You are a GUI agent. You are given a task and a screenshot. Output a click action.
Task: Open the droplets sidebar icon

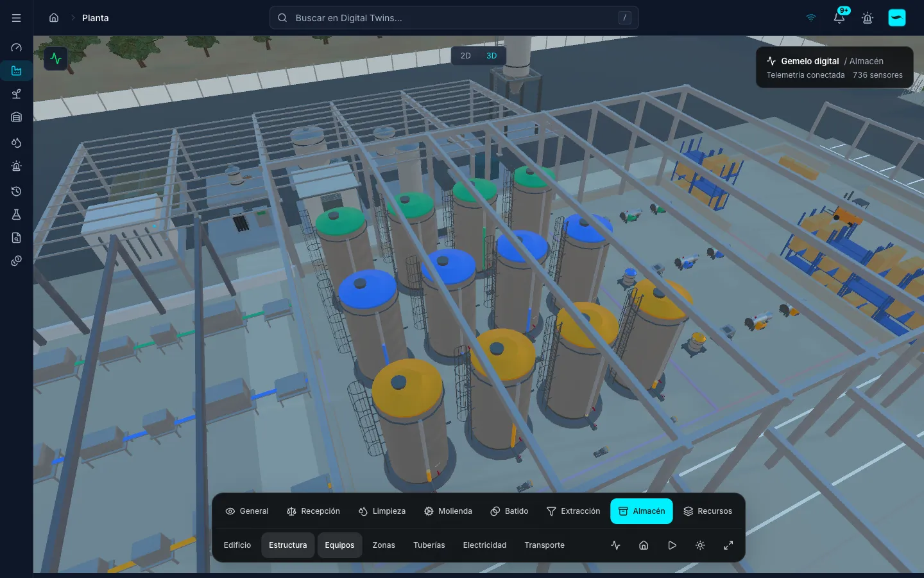pos(17,143)
